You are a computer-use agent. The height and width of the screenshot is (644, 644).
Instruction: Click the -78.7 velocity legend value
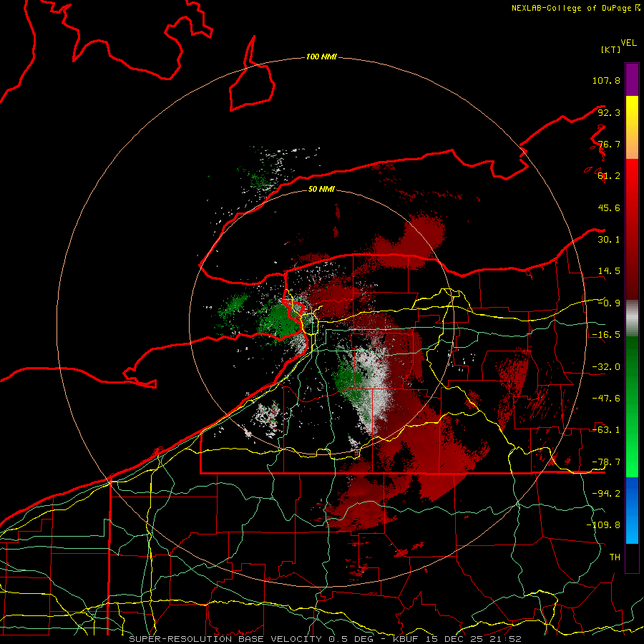pyautogui.click(x=606, y=462)
